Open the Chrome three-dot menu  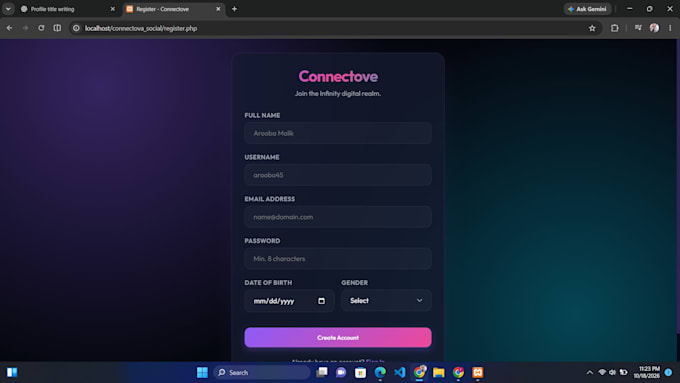click(670, 28)
